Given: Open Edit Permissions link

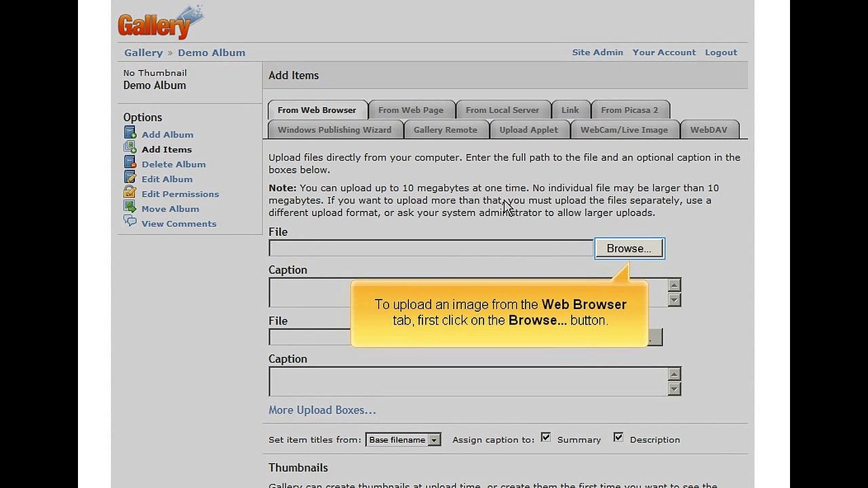Looking at the screenshot, I should pyautogui.click(x=180, y=194).
